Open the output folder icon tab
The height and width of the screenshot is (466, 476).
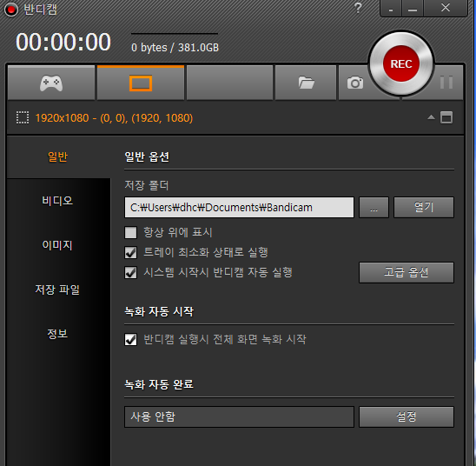pos(306,83)
